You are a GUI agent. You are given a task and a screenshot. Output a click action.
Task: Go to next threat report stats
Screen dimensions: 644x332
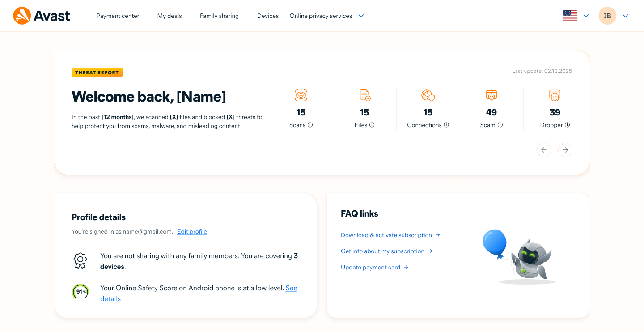point(565,150)
